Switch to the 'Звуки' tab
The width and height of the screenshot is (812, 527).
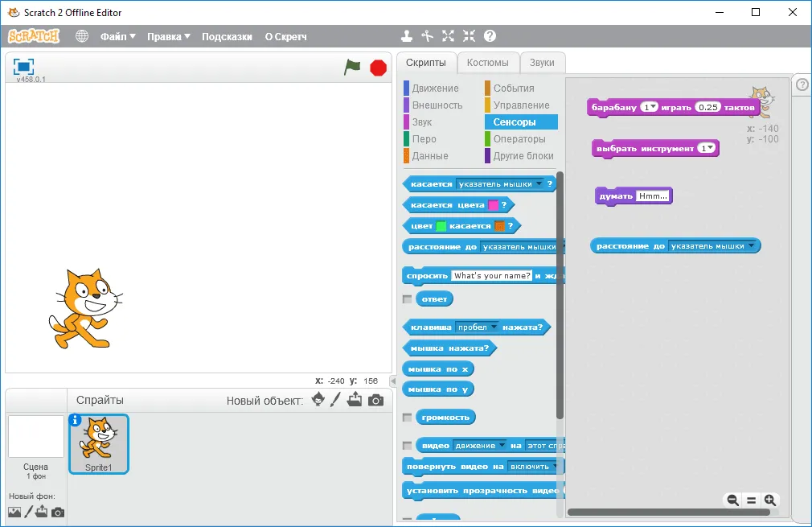click(542, 63)
